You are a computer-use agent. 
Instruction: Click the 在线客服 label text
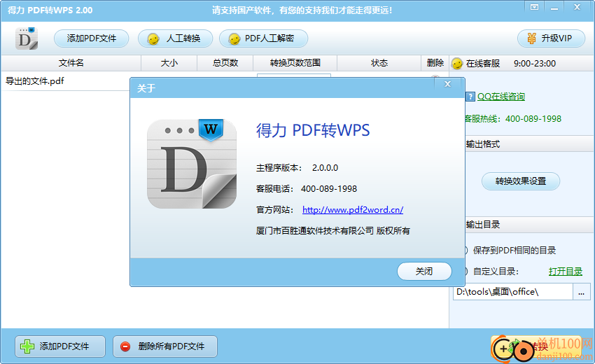click(483, 64)
